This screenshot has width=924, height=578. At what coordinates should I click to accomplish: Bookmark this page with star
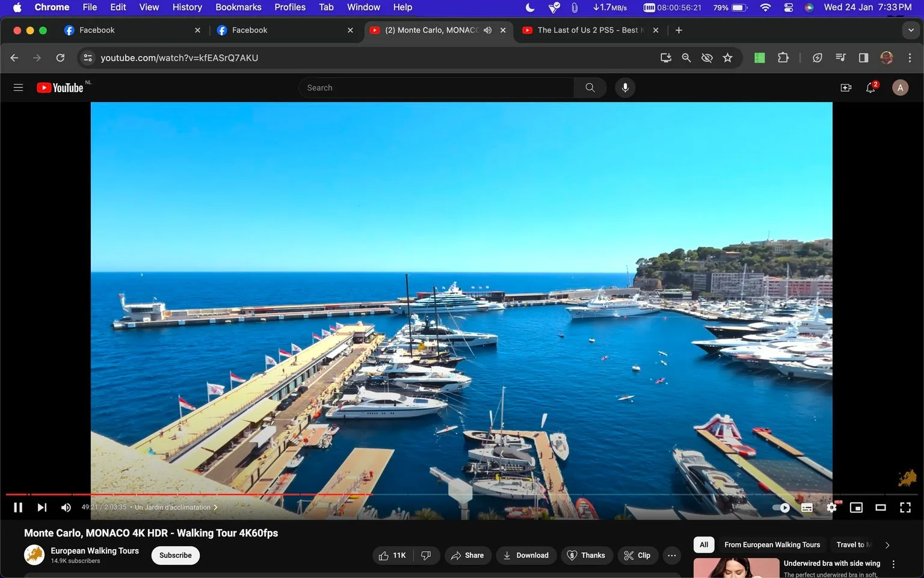[728, 58]
